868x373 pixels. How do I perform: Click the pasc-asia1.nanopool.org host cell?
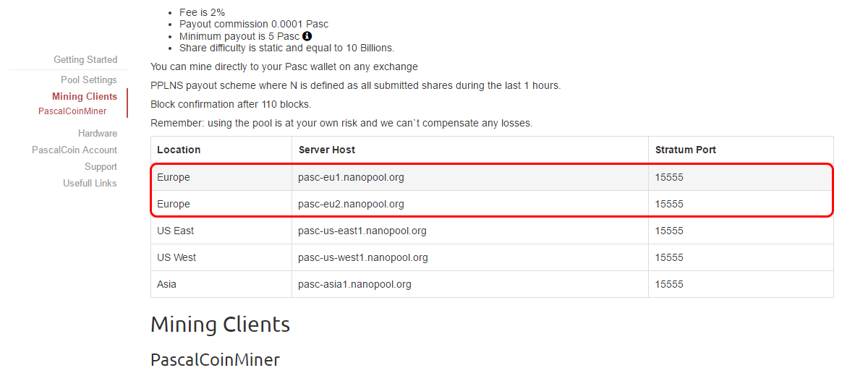tap(470, 284)
